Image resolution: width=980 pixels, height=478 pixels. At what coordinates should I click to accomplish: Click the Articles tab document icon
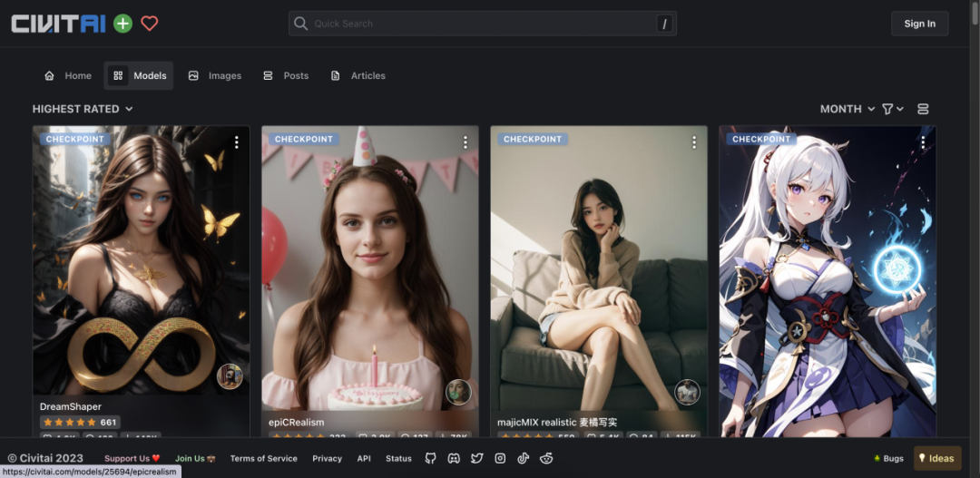pos(336,75)
